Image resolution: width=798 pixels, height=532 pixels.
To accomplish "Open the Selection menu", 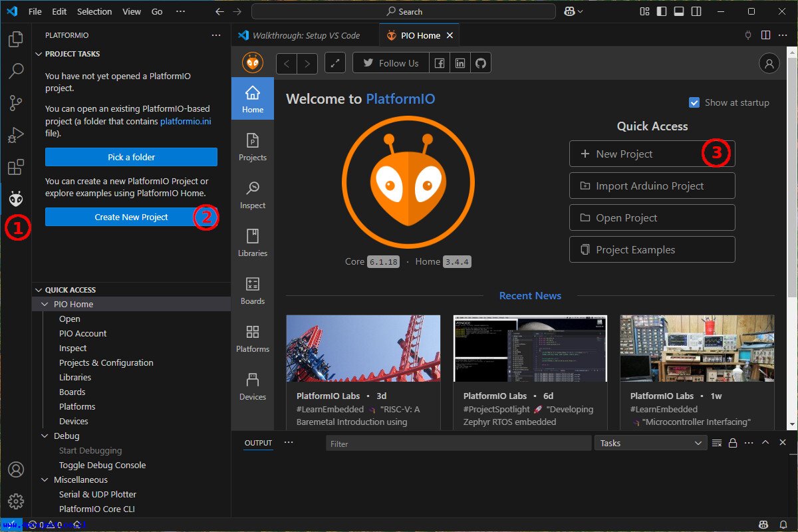I will [x=94, y=11].
